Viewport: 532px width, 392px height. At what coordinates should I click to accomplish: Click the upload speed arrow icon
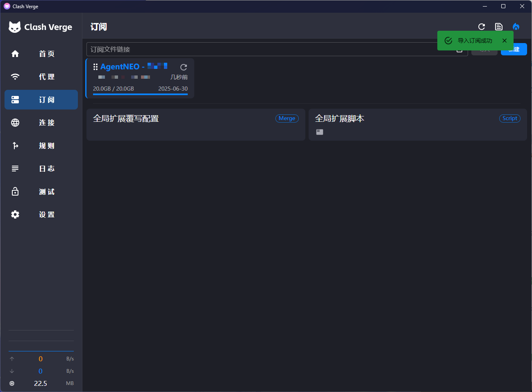coord(12,359)
